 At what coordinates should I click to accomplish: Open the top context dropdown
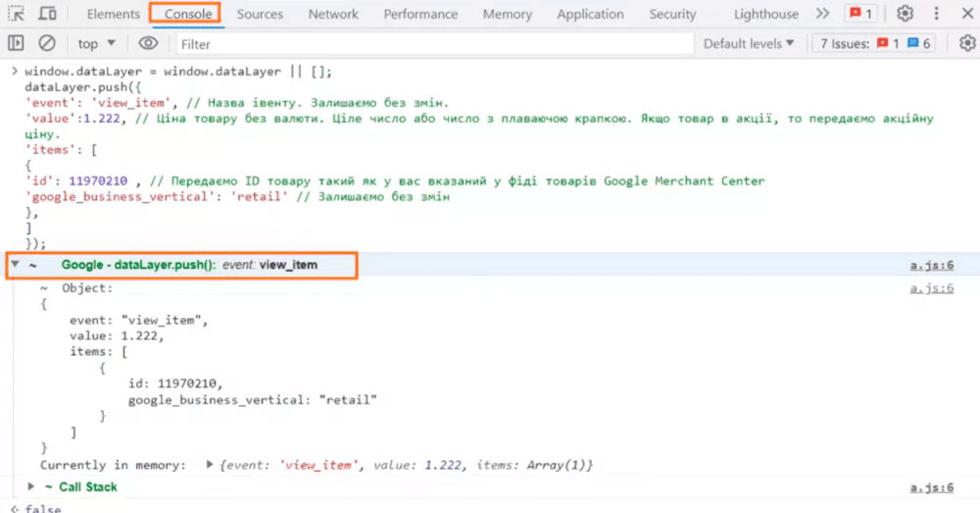(x=96, y=43)
